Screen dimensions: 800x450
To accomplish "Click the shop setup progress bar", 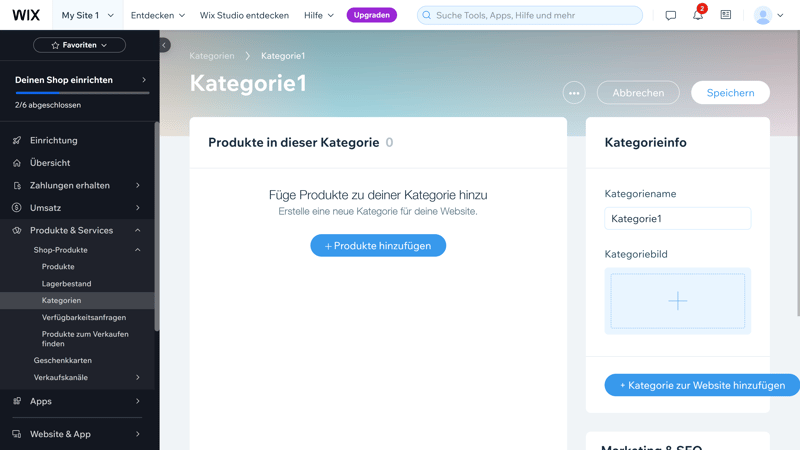I will (82, 93).
